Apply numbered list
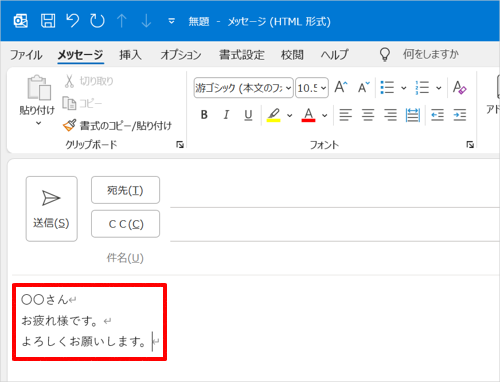Screen dimensions: 500x382 click(422, 88)
